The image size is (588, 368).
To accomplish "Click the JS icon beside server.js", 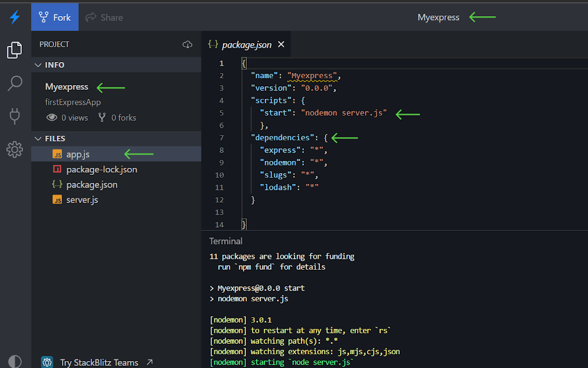I will tap(57, 200).
